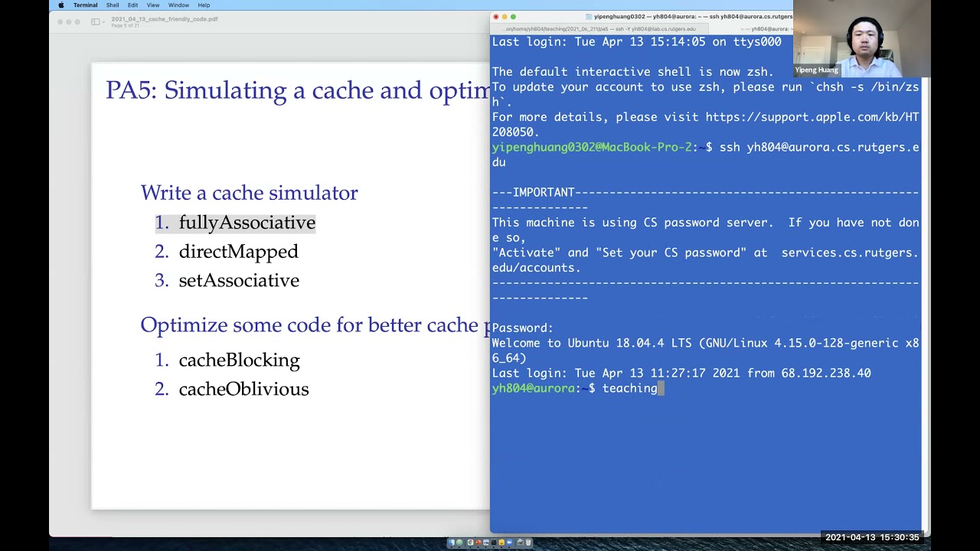Click the support.apple.com link in Terminal
This screenshot has width=980, height=551.
(x=812, y=117)
